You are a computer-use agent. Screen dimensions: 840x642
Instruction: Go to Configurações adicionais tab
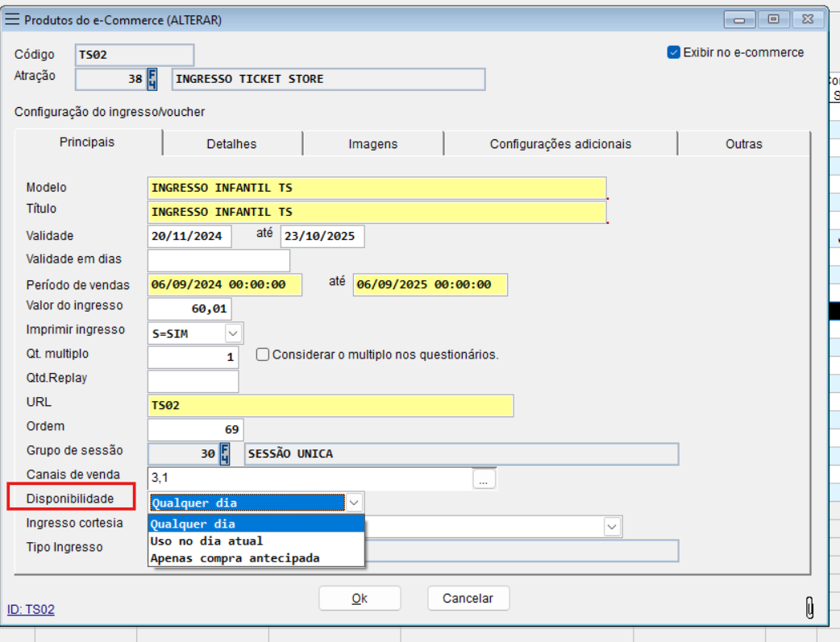click(560, 144)
